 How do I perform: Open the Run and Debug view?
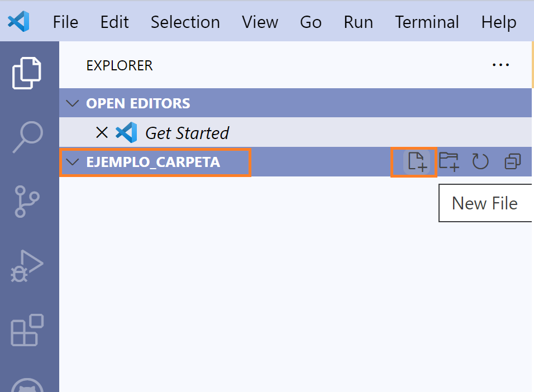click(27, 266)
